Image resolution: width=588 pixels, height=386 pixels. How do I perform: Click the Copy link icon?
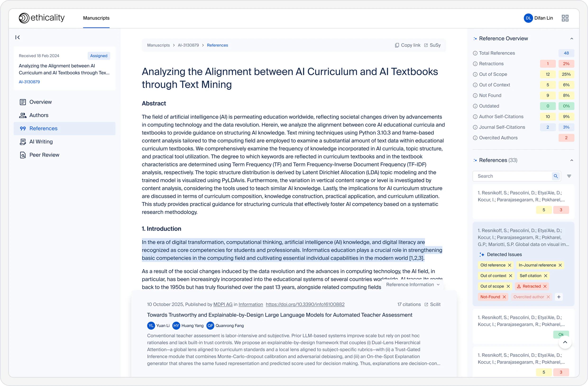pyautogui.click(x=397, y=45)
